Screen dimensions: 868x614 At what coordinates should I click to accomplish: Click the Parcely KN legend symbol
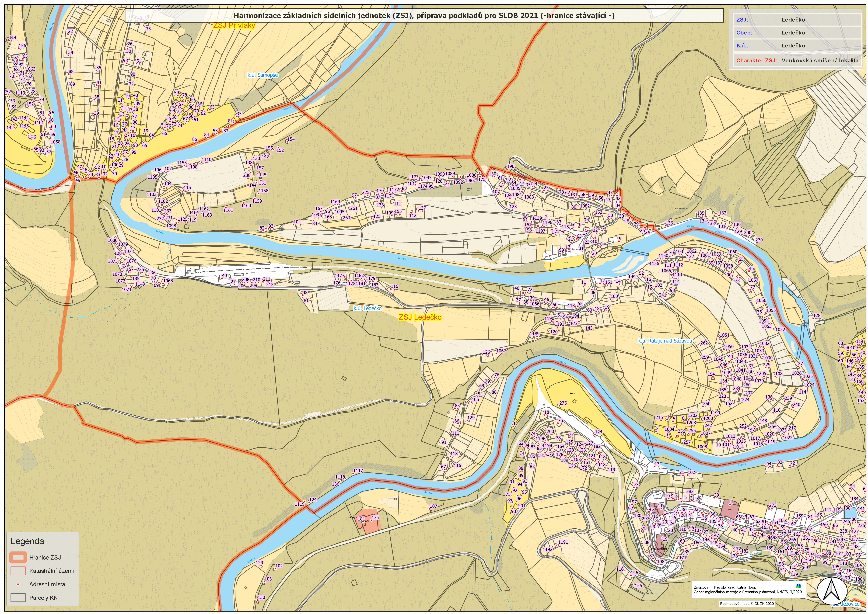(x=18, y=598)
